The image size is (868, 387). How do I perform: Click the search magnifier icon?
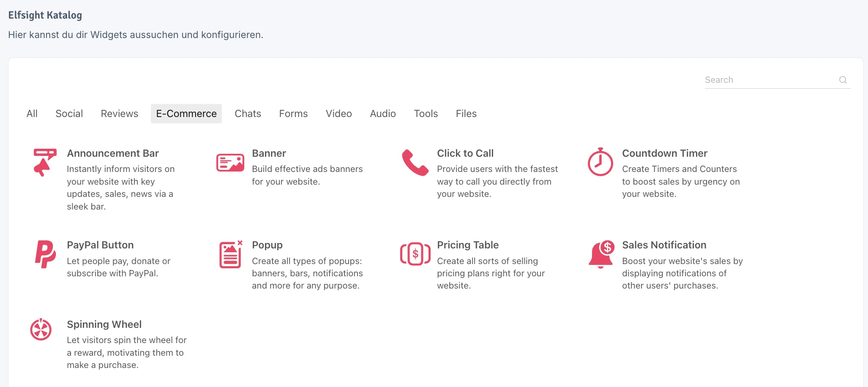843,80
